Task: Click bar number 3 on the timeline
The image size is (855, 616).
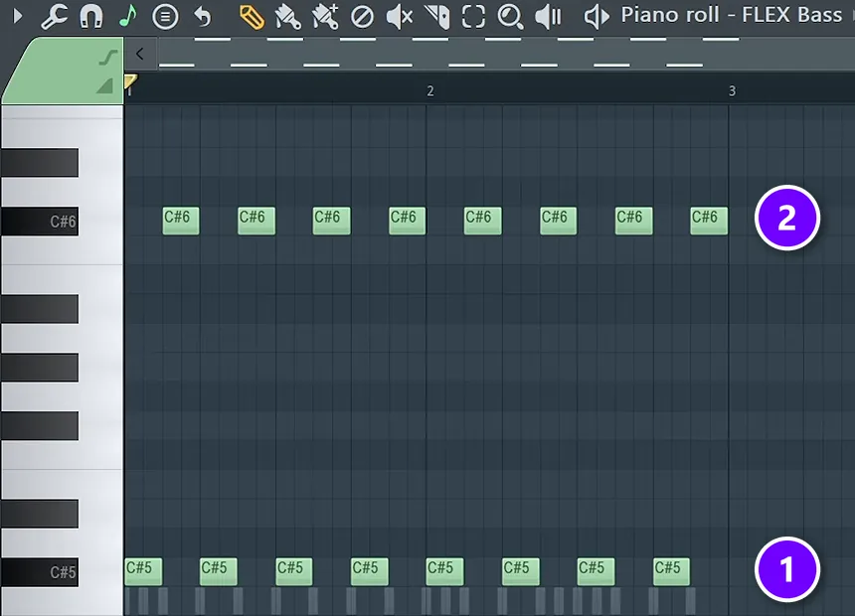Action: 732,91
